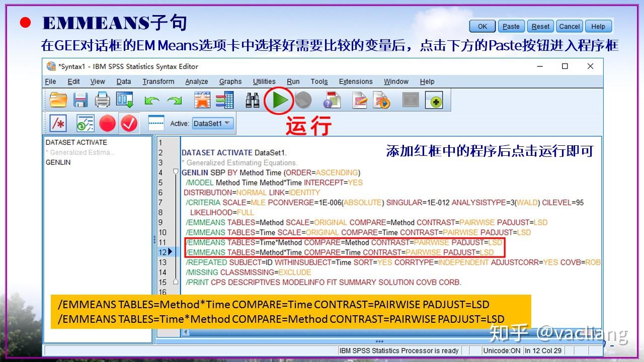Click the Help button

(599, 26)
